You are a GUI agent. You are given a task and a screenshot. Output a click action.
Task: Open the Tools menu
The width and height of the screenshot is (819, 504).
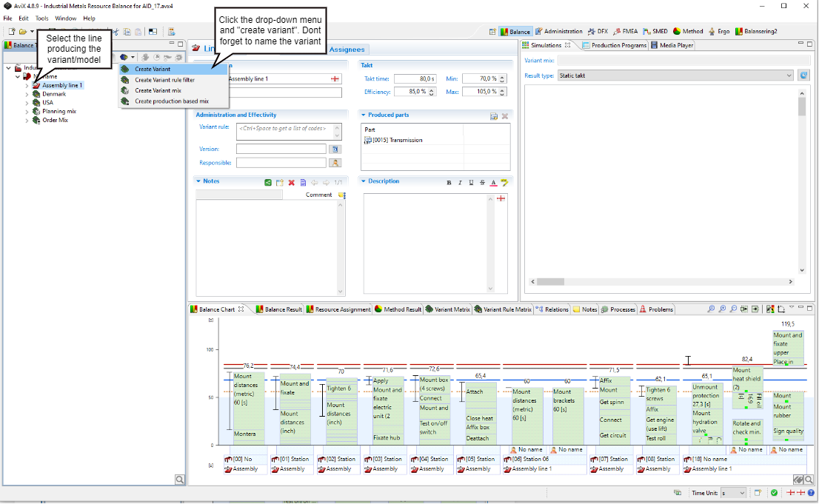(x=42, y=18)
